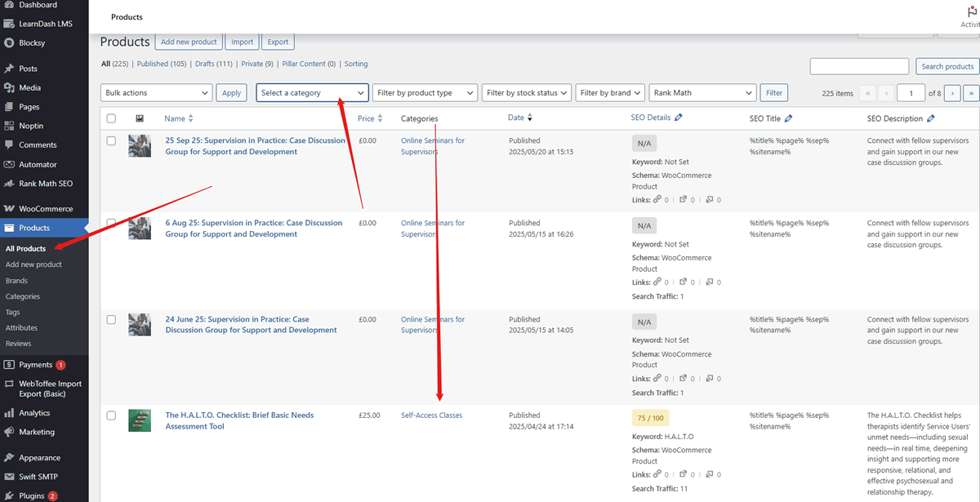The width and height of the screenshot is (980, 502).
Task: Open the Filter by brand dropdown
Action: click(x=610, y=93)
